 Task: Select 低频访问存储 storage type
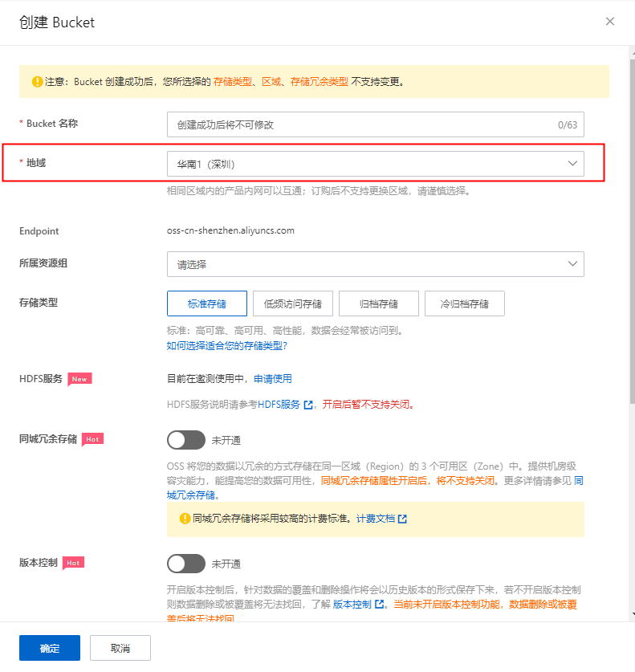pyautogui.click(x=293, y=303)
